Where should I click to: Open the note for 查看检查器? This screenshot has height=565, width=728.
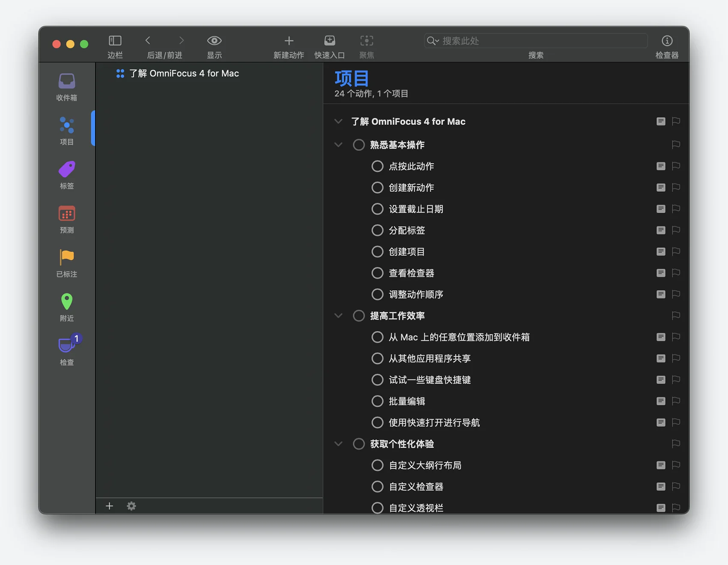pos(661,273)
